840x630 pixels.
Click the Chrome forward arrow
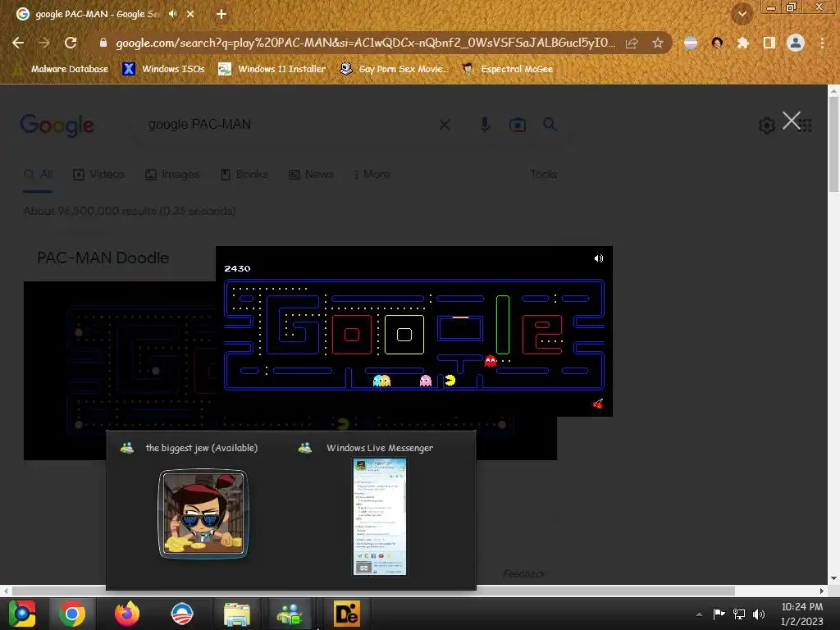tap(44, 43)
